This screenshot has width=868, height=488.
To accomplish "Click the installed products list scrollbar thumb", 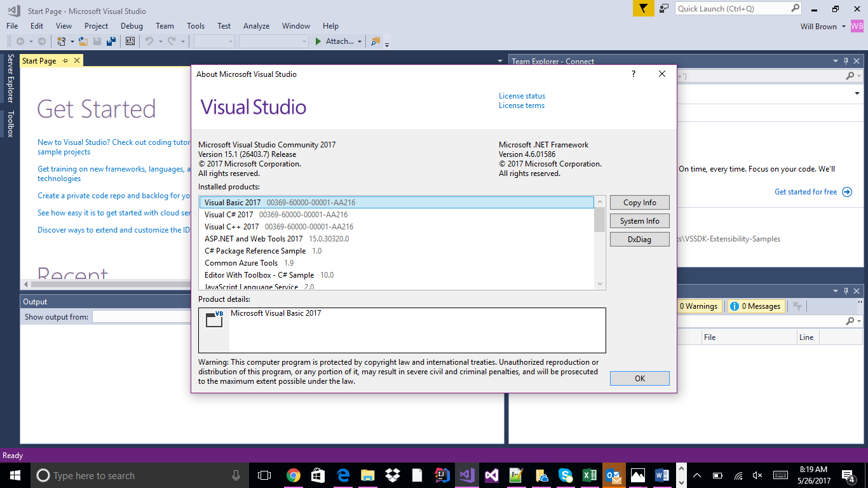I will coord(599,219).
